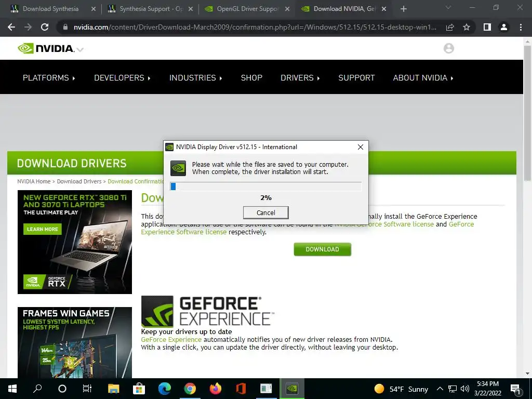Open NVIDIA Home breadcrumb link
Image resolution: width=532 pixels, height=399 pixels.
click(x=34, y=181)
